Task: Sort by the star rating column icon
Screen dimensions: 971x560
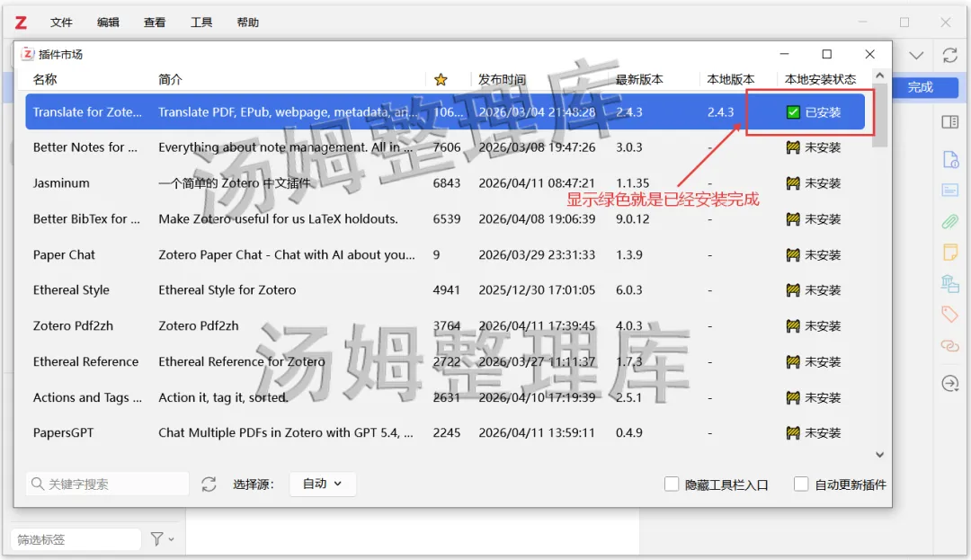Action: (x=441, y=79)
